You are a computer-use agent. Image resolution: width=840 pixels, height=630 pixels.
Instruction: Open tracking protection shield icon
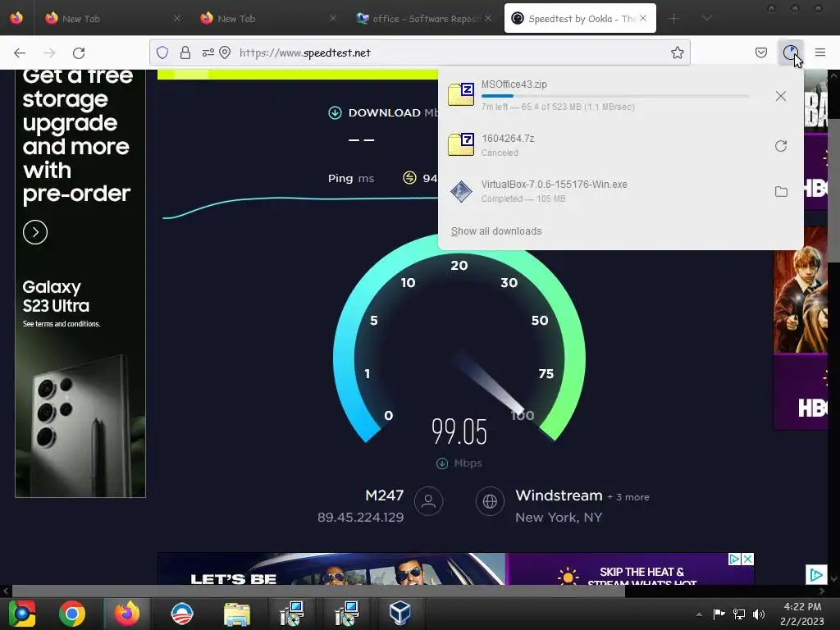(162, 52)
